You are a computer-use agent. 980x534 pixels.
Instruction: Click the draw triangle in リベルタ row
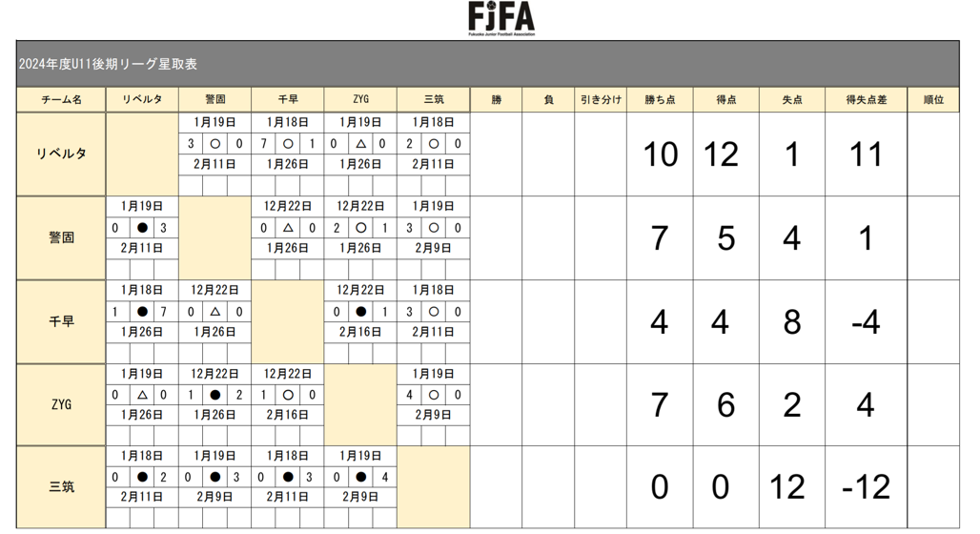[360, 144]
